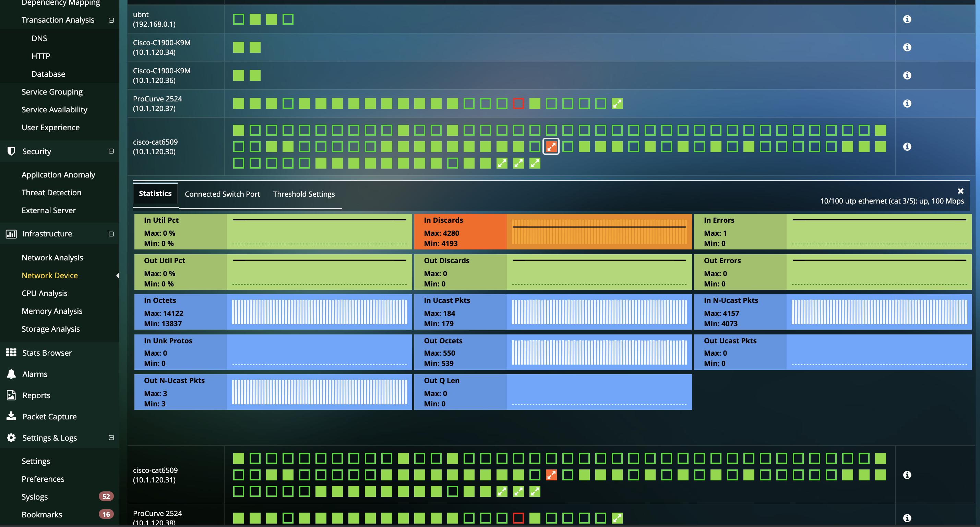Open Syslogs with 52 badge
This screenshot has height=527, width=980.
coord(35,497)
